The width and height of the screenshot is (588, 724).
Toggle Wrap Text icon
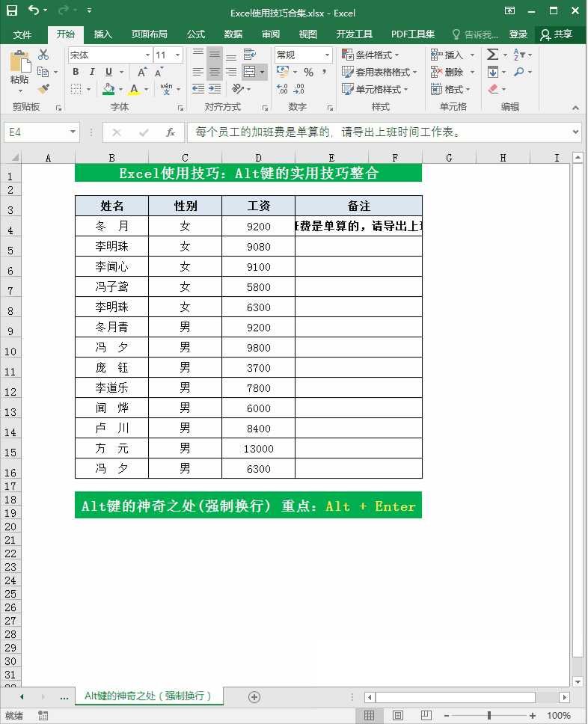tap(250, 55)
